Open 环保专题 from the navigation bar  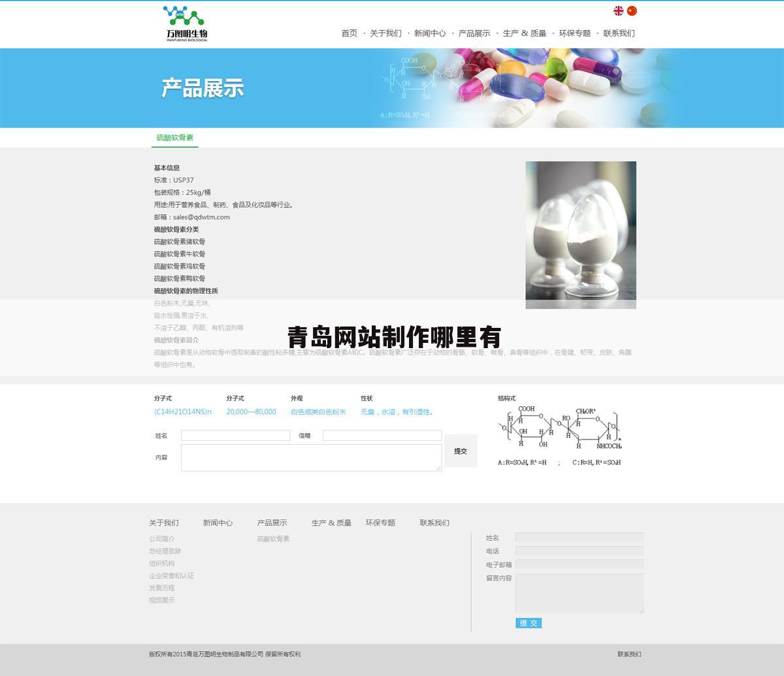[575, 32]
